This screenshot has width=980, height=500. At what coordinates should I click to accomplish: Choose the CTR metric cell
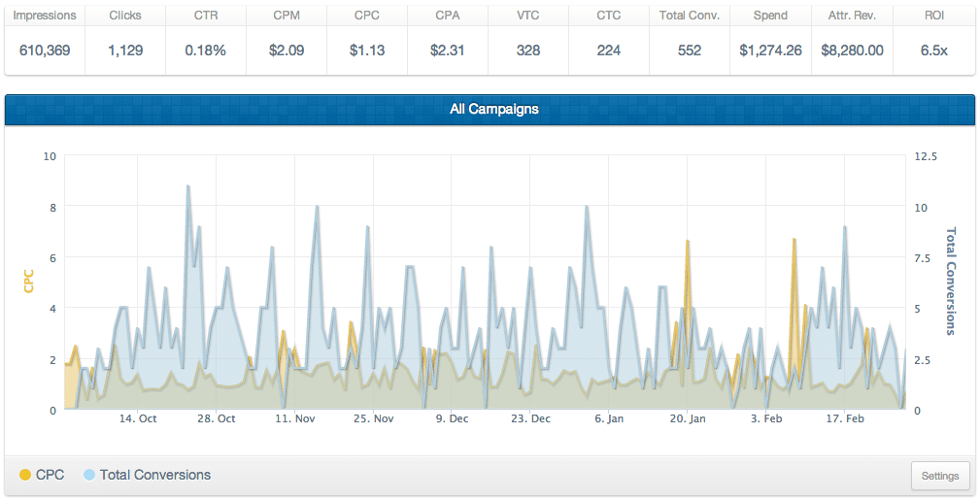click(x=206, y=41)
